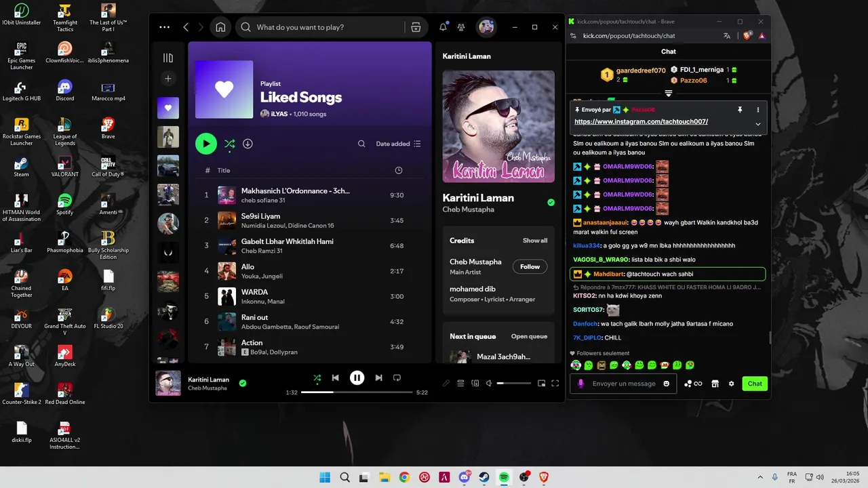Select track Se9si Liyam
The width and height of the screenshot is (868, 488).
pos(309,220)
